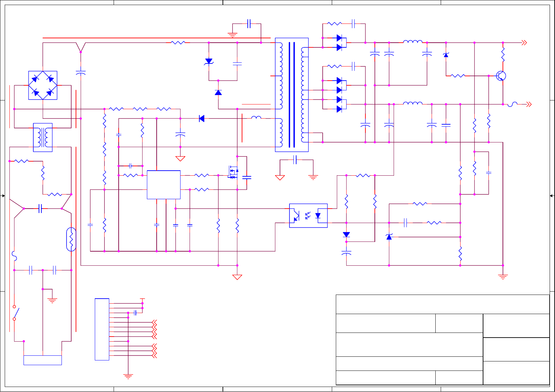
Task: Click the second output port arrow
Action: click(x=529, y=104)
